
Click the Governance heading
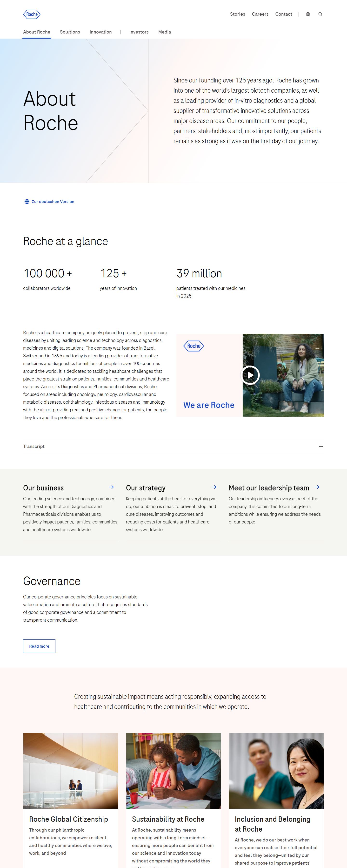coord(52,581)
